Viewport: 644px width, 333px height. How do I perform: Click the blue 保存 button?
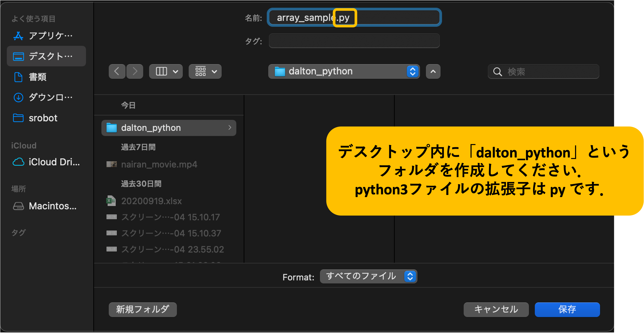point(567,310)
